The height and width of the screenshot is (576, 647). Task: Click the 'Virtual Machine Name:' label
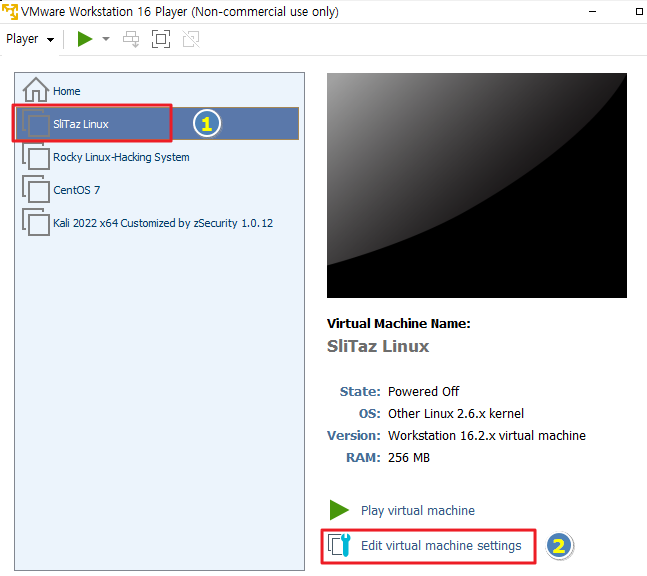[399, 323]
